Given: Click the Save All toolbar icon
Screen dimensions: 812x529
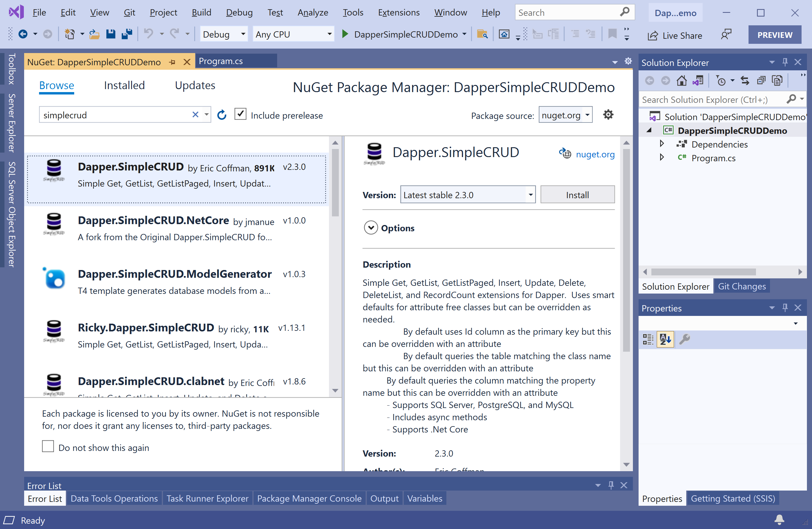Looking at the screenshot, I should (127, 34).
